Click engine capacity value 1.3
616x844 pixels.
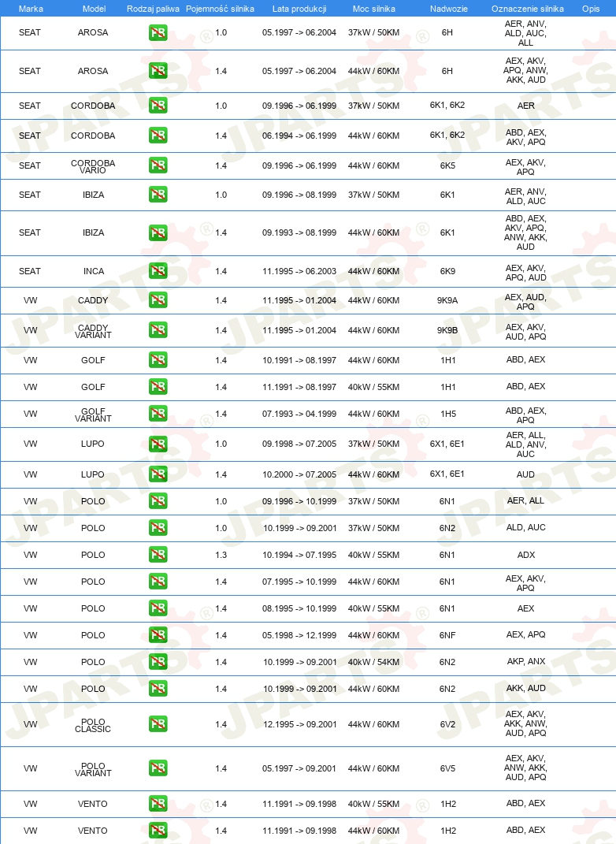pyautogui.click(x=221, y=555)
